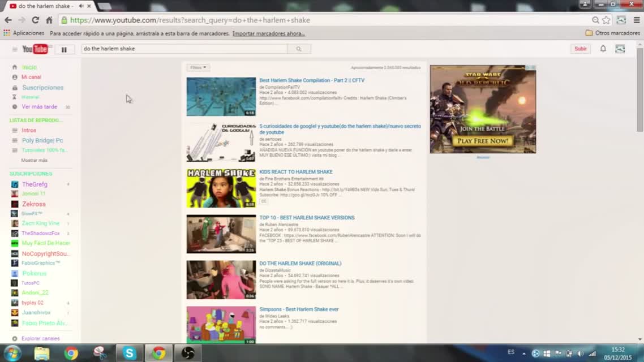Click the Subir upload button

tap(581, 49)
